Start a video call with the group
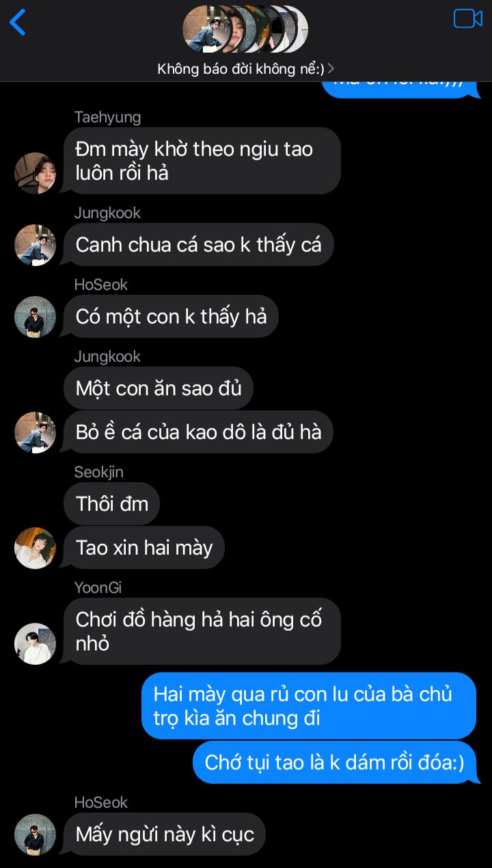This screenshot has width=492, height=868. click(x=468, y=18)
